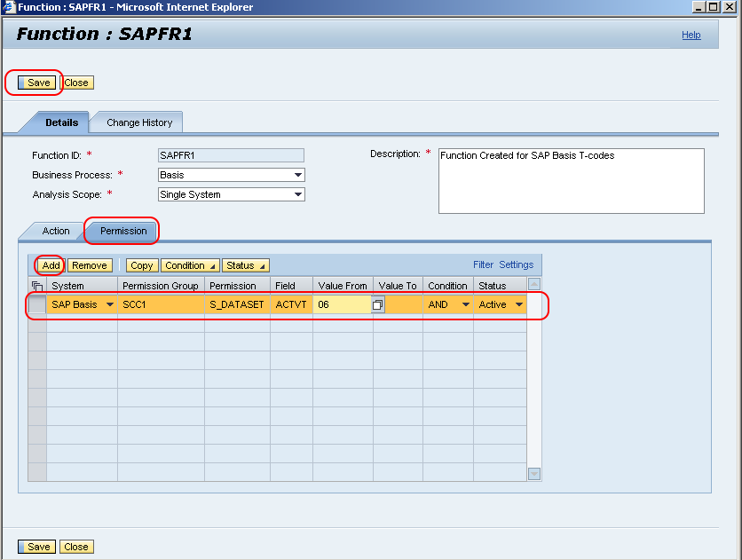The height and width of the screenshot is (560, 742).
Task: Expand the Business Process dropdown
Action: [x=298, y=175]
